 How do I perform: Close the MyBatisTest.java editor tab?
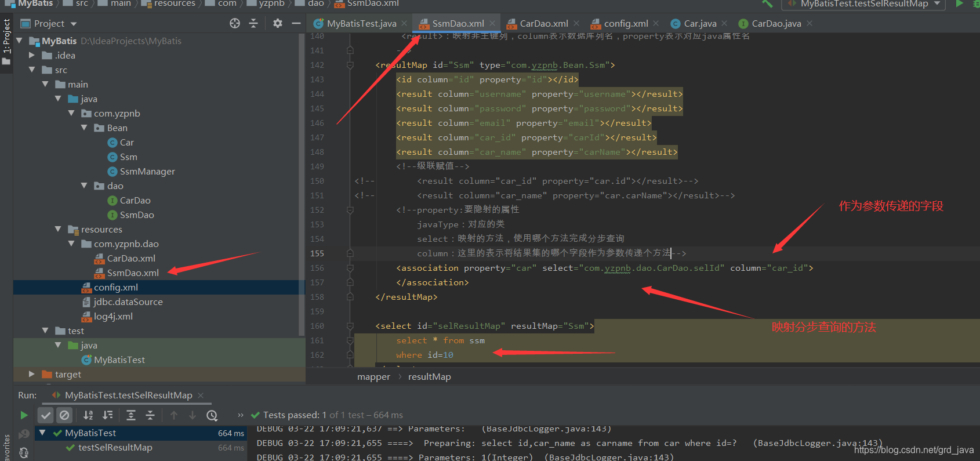click(x=405, y=24)
